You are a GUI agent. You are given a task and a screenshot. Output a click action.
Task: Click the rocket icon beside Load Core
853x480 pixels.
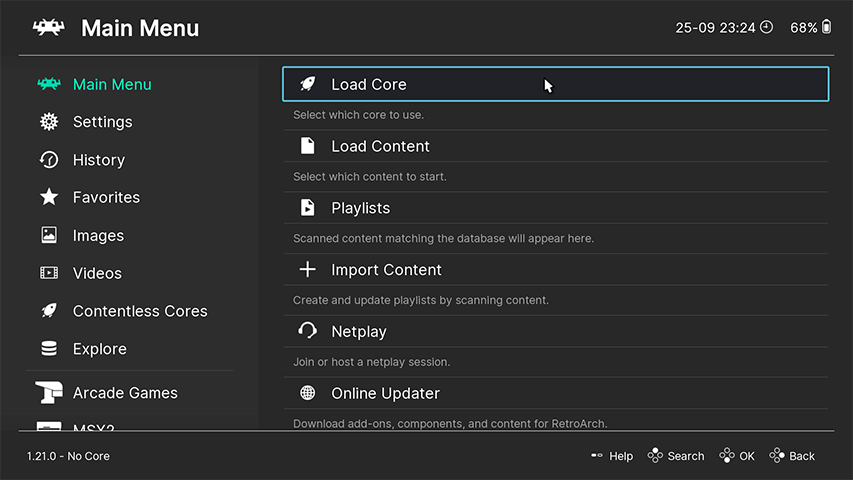click(308, 85)
